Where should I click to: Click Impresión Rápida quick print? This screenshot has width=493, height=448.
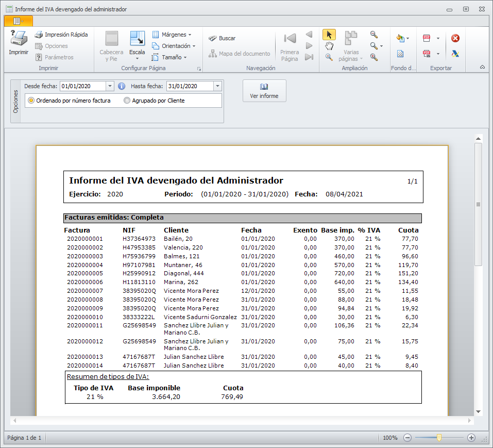click(x=61, y=35)
